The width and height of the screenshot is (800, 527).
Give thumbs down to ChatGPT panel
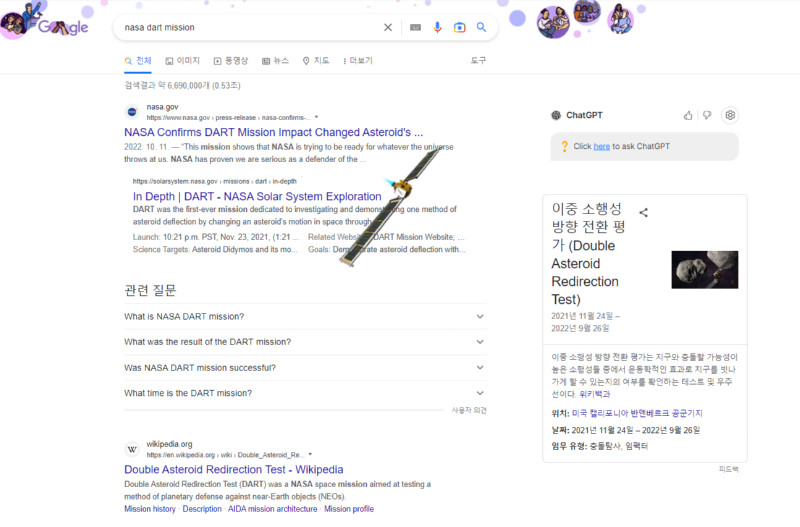coord(707,115)
